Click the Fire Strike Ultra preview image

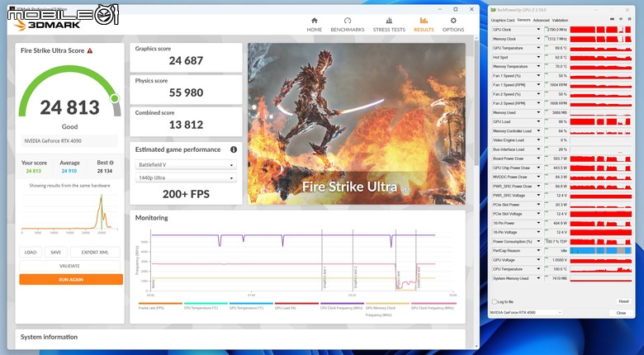click(357, 124)
